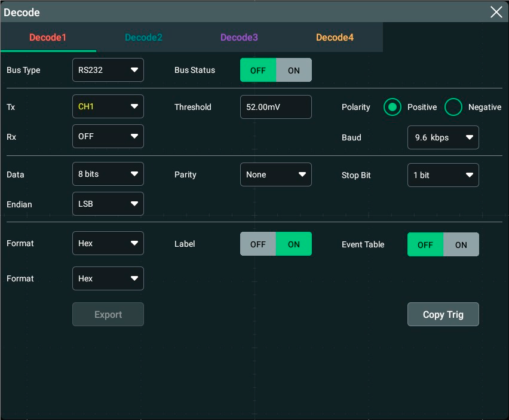Image resolution: width=509 pixels, height=420 pixels.
Task: Expand the Bus Type RS232 dropdown
Action: [108, 70]
